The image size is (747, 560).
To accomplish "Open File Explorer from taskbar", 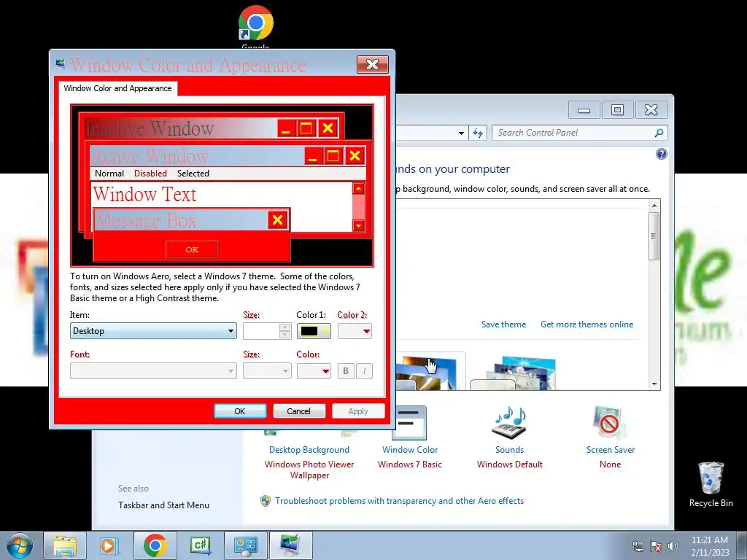I will [65, 545].
